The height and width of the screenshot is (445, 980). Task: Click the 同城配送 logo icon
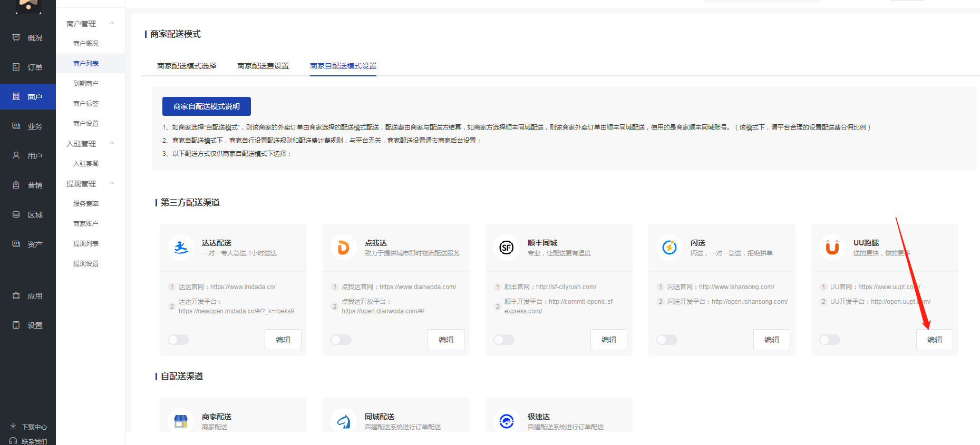coord(344,421)
